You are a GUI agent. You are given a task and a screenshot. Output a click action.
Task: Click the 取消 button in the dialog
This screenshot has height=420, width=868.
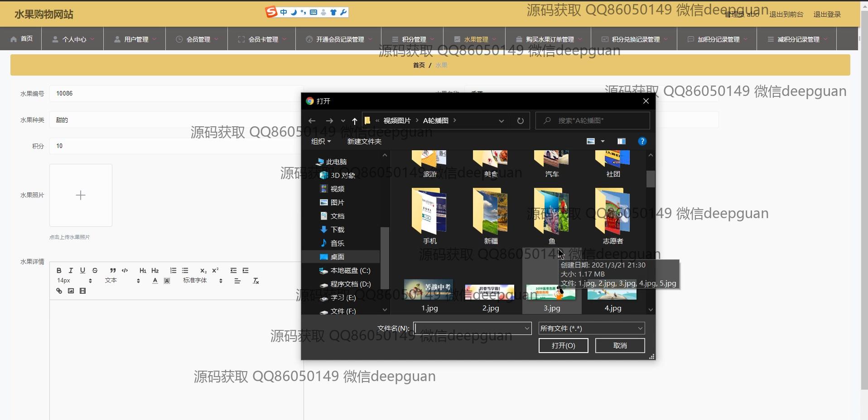click(620, 346)
